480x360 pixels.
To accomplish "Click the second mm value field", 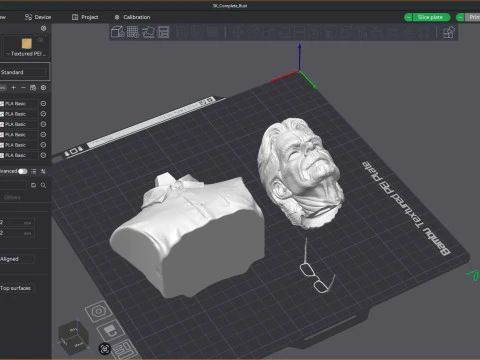I will coord(17,233).
